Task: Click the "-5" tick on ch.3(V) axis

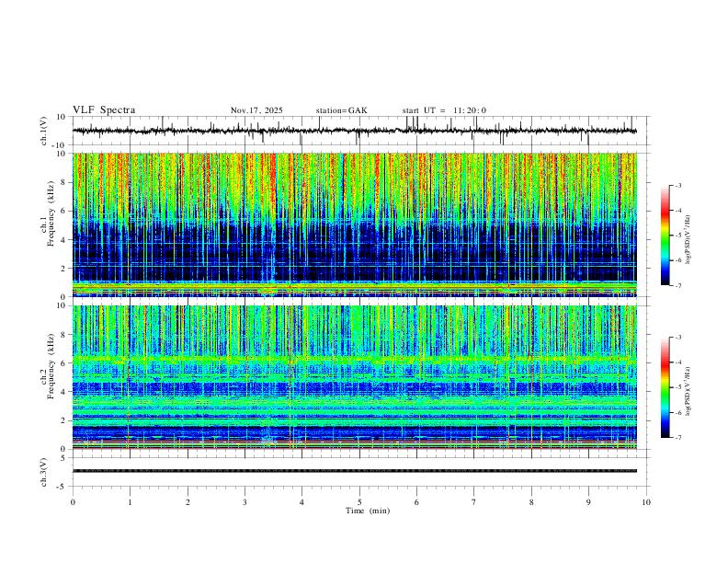Action: 62,487
